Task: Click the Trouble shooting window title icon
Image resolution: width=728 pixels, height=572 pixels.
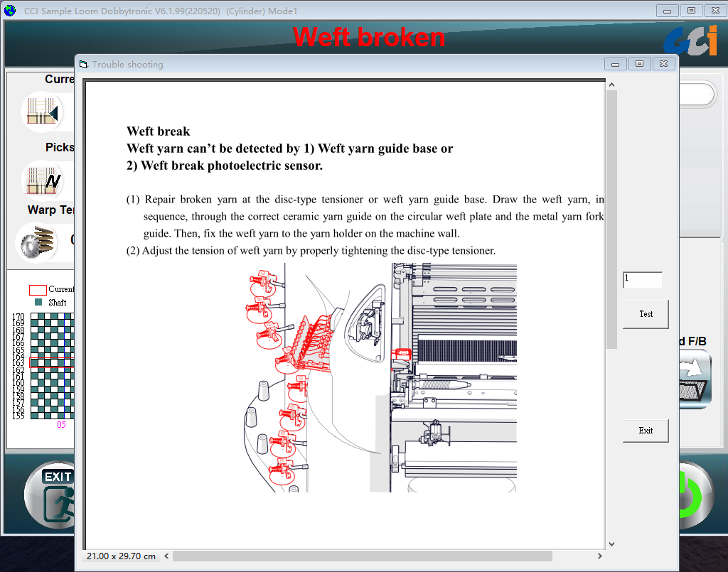Action: [84, 64]
